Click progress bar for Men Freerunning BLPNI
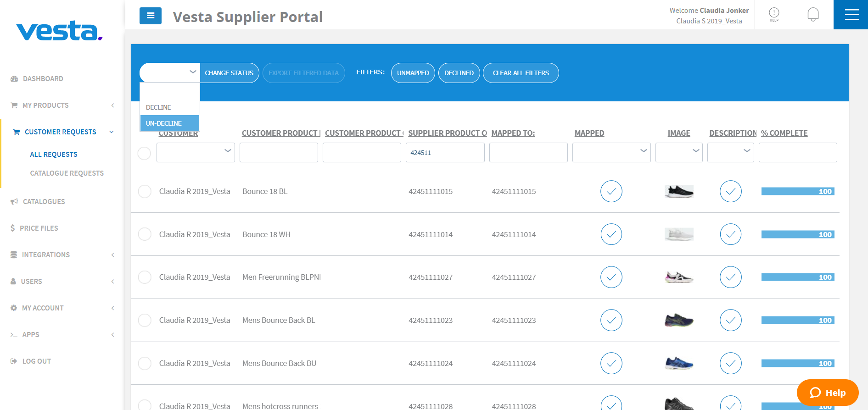Viewport: 868px width, 410px height. point(798,277)
